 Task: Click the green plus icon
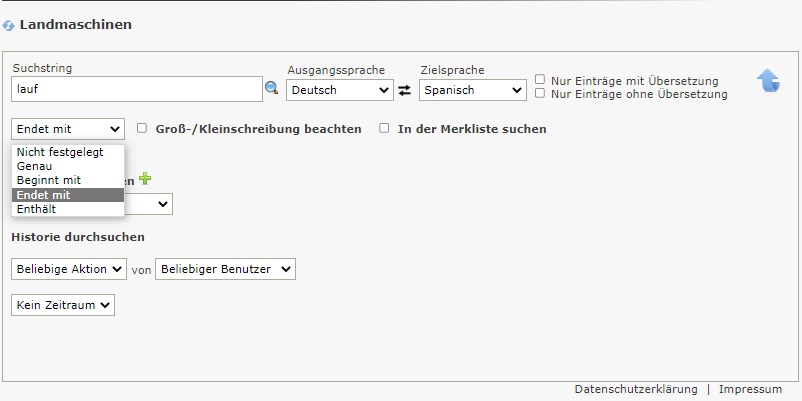[x=145, y=179]
